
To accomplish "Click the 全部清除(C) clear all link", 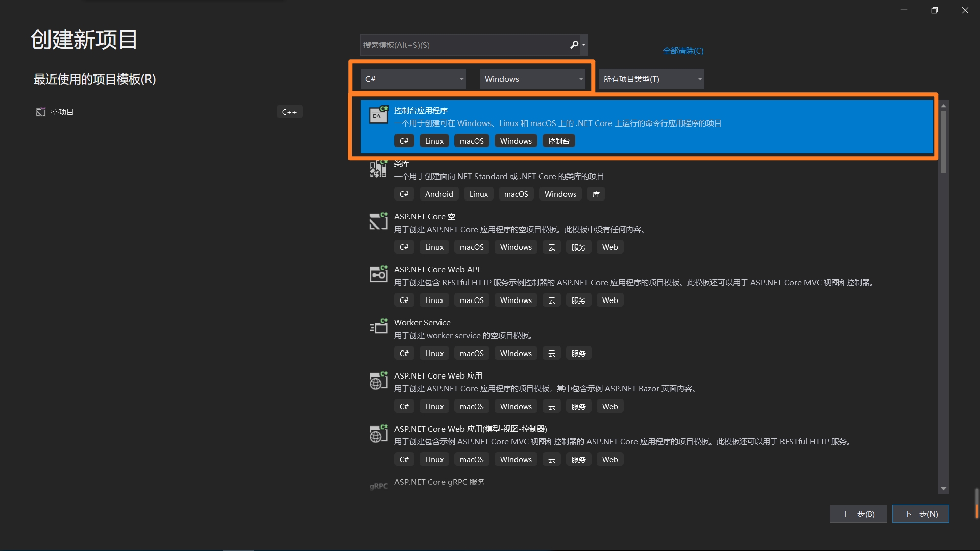I will click(x=683, y=51).
